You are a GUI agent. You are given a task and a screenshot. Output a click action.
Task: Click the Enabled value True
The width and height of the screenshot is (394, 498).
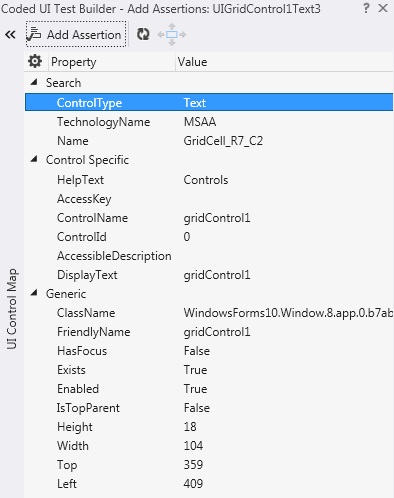tap(195, 389)
